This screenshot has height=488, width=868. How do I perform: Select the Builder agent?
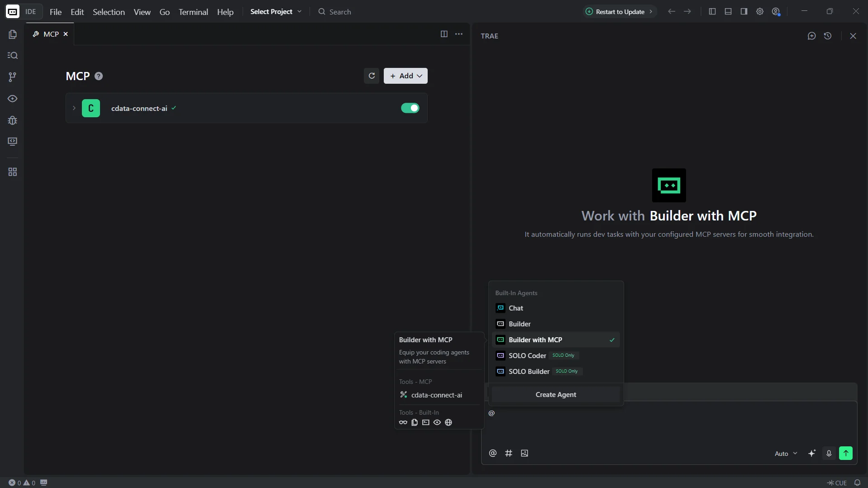pos(556,324)
